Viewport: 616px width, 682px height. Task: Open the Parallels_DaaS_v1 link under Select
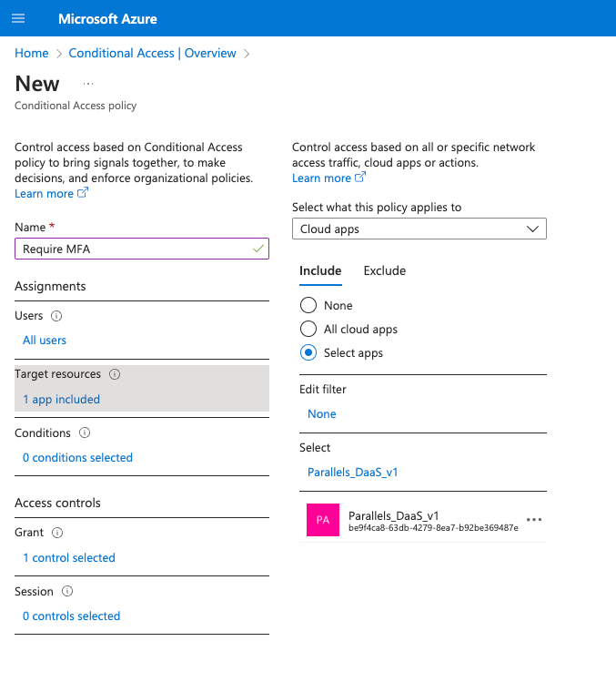pyautogui.click(x=352, y=473)
